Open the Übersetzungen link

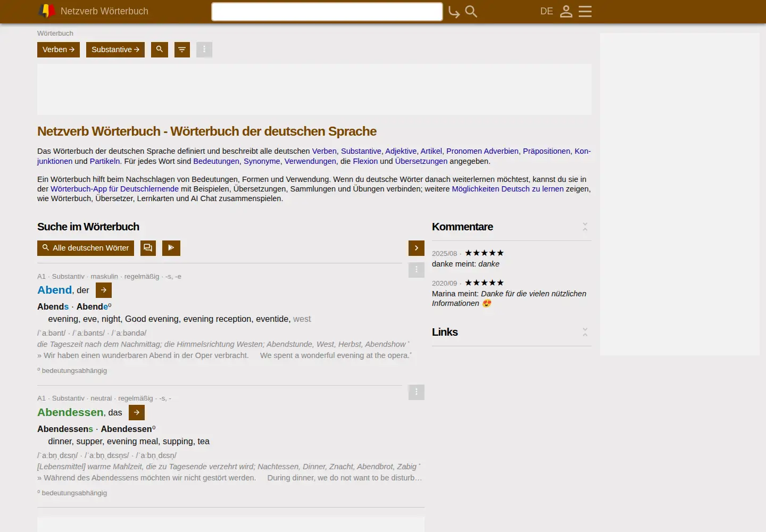click(x=421, y=161)
